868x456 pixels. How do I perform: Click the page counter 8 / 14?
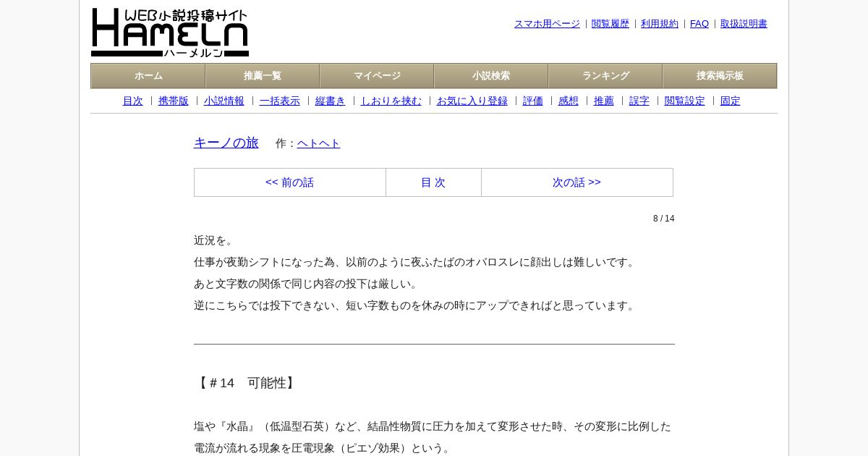pos(664,219)
